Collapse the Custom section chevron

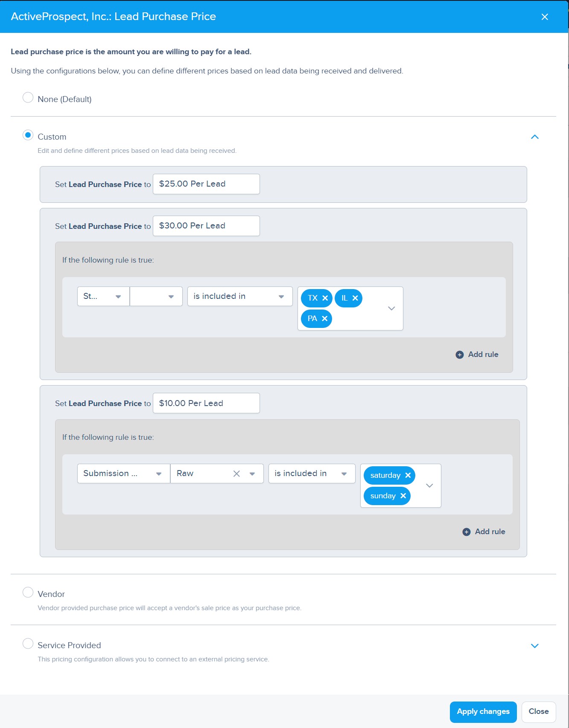pyautogui.click(x=534, y=137)
